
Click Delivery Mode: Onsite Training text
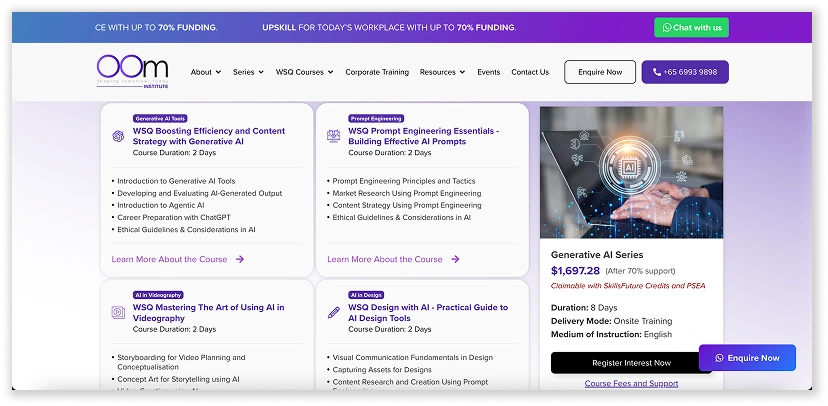[611, 321]
